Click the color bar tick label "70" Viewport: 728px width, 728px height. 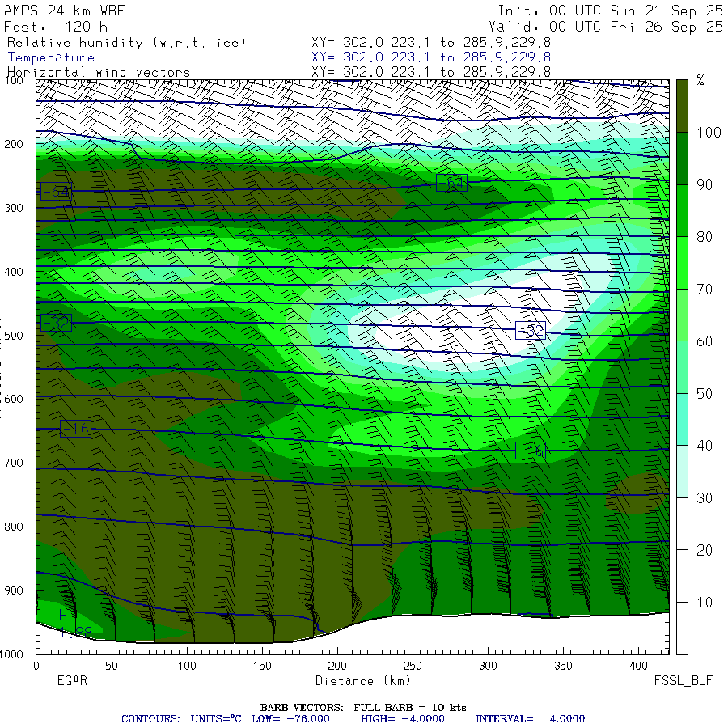click(x=705, y=290)
